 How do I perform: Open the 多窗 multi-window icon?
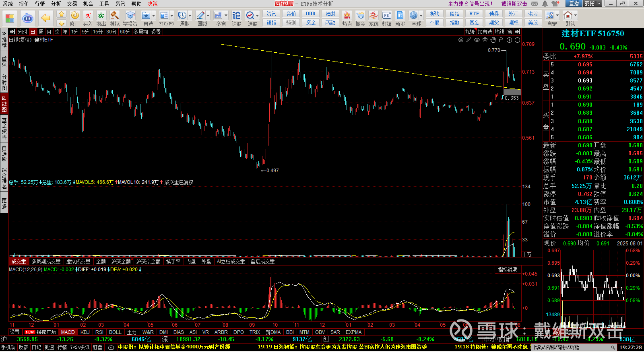point(219,15)
